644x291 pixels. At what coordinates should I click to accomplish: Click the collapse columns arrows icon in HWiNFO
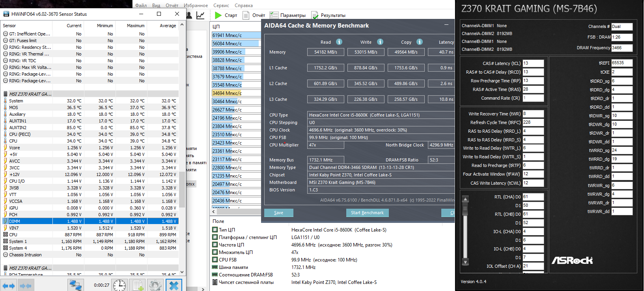(26, 286)
